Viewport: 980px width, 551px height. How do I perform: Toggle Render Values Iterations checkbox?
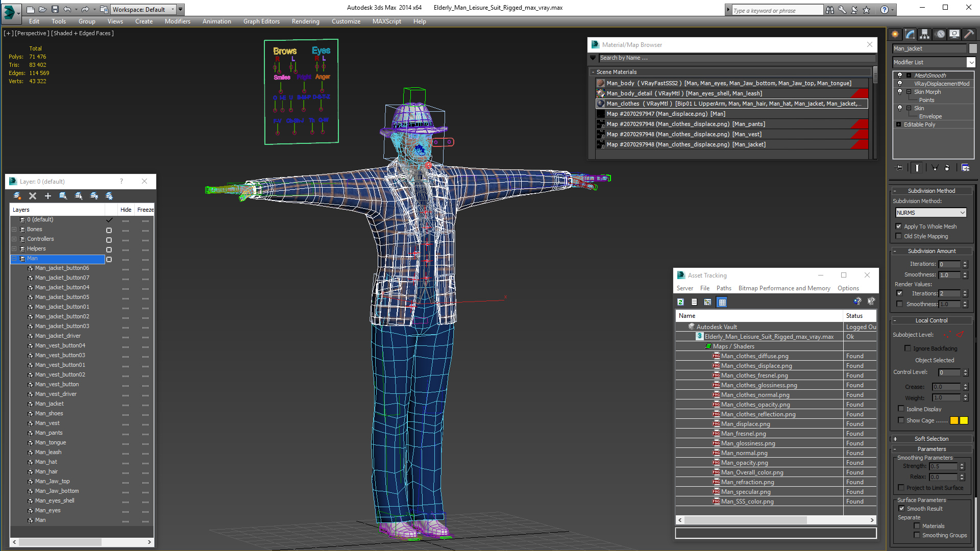point(899,293)
